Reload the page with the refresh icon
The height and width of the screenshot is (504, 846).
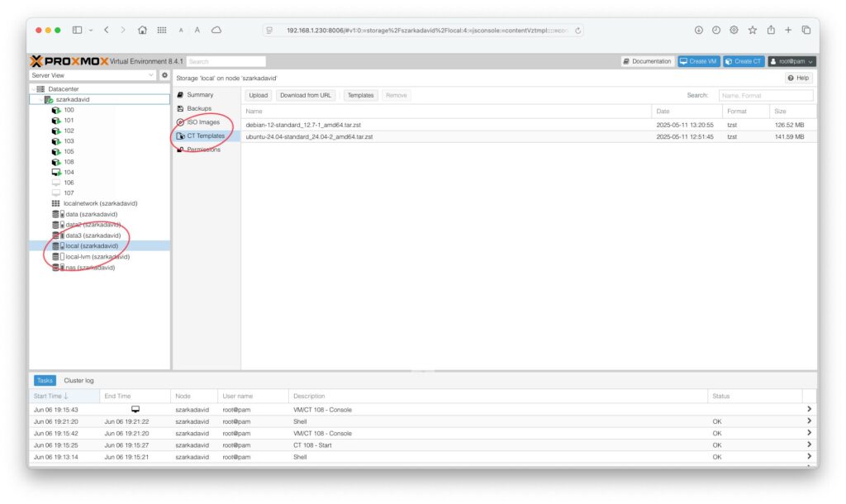point(577,31)
